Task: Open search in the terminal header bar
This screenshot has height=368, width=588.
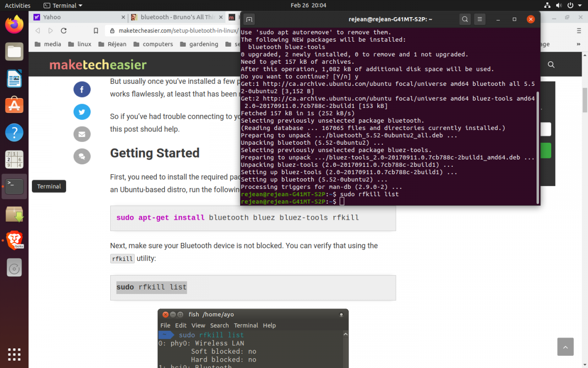Action: click(x=465, y=19)
